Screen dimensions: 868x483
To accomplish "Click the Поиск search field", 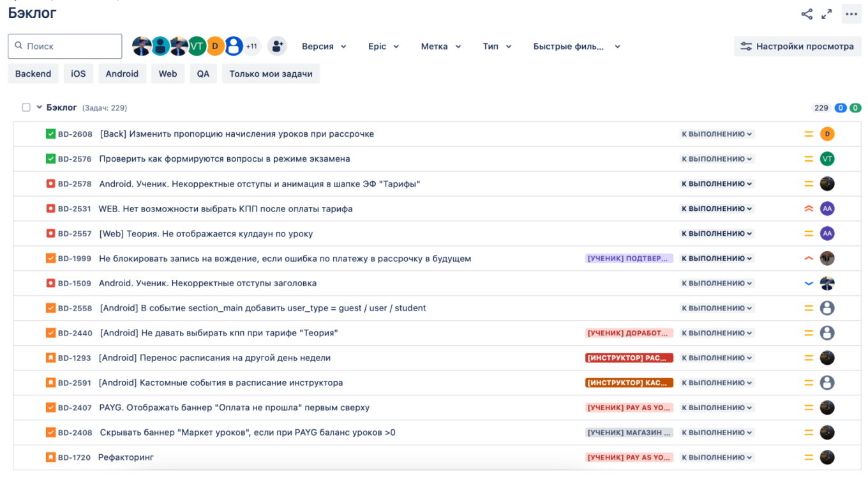I will click(x=65, y=46).
